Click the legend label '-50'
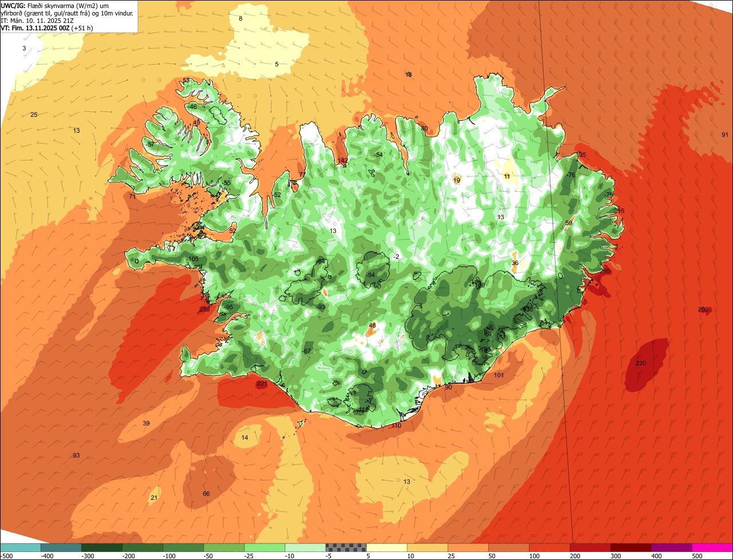The height and width of the screenshot is (560, 733). point(209,555)
